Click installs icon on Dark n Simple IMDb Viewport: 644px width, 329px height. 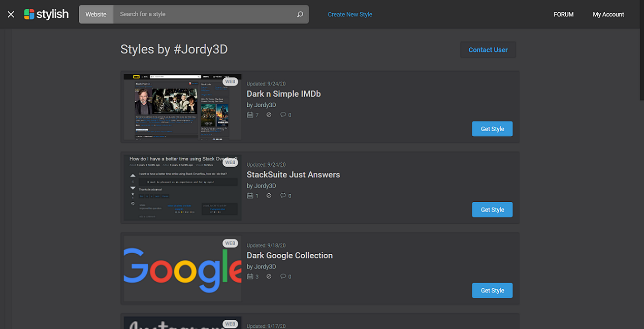(250, 115)
